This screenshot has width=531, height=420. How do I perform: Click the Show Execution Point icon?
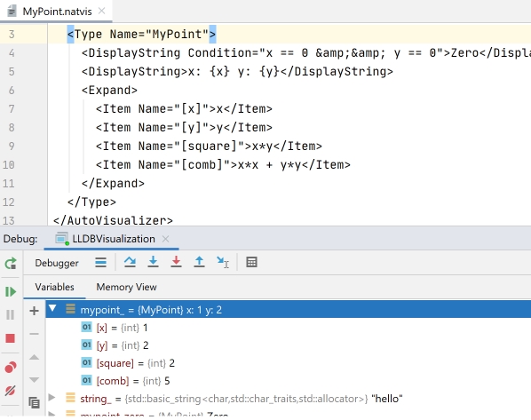(100, 263)
